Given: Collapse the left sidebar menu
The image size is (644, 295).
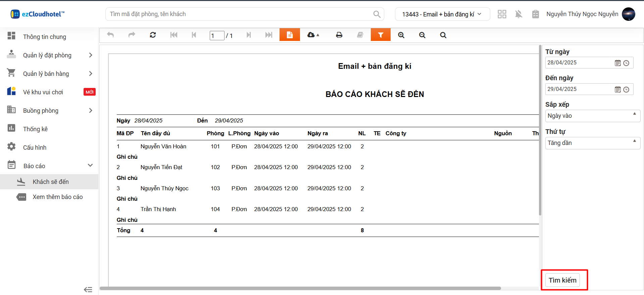Looking at the screenshot, I should click(x=88, y=289).
